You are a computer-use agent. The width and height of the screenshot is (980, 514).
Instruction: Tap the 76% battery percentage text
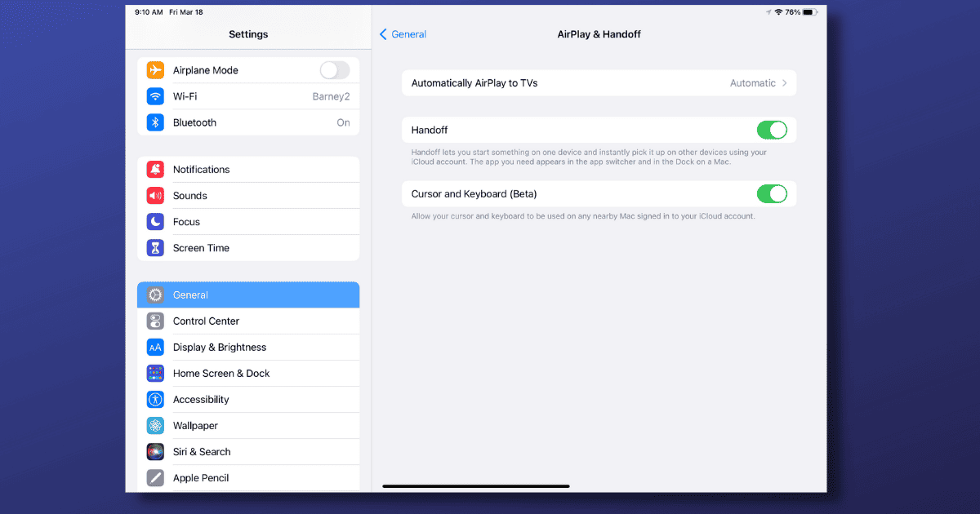click(792, 12)
